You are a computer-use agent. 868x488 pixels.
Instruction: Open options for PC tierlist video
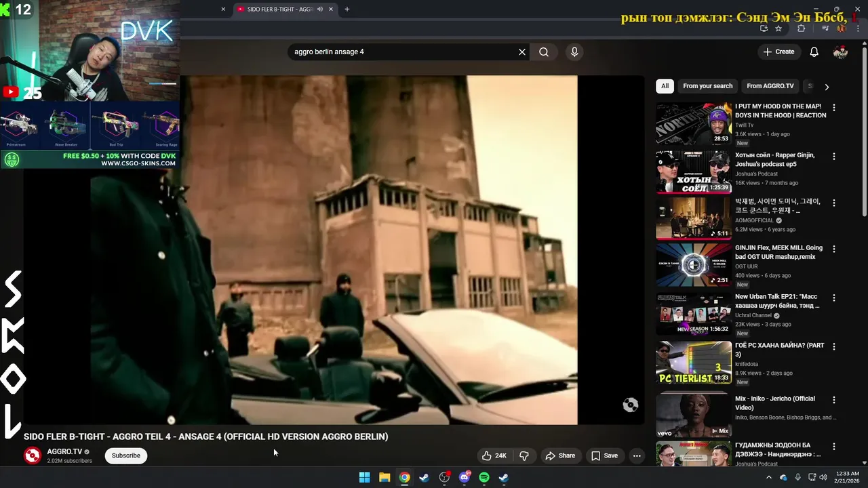pyautogui.click(x=834, y=346)
